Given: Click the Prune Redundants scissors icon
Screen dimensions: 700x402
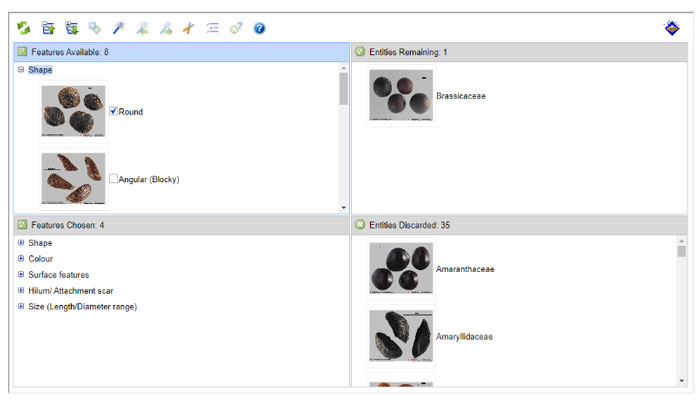Looking at the screenshot, I should 188,28.
